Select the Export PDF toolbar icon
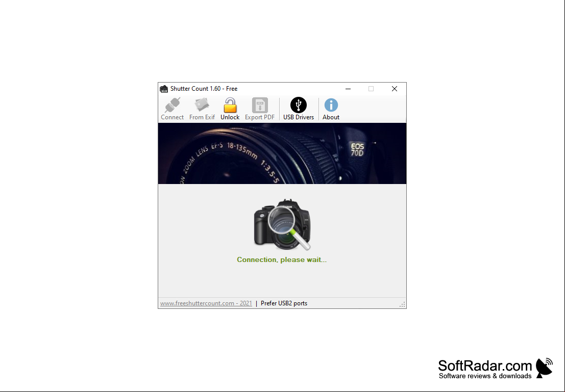 pyautogui.click(x=260, y=105)
